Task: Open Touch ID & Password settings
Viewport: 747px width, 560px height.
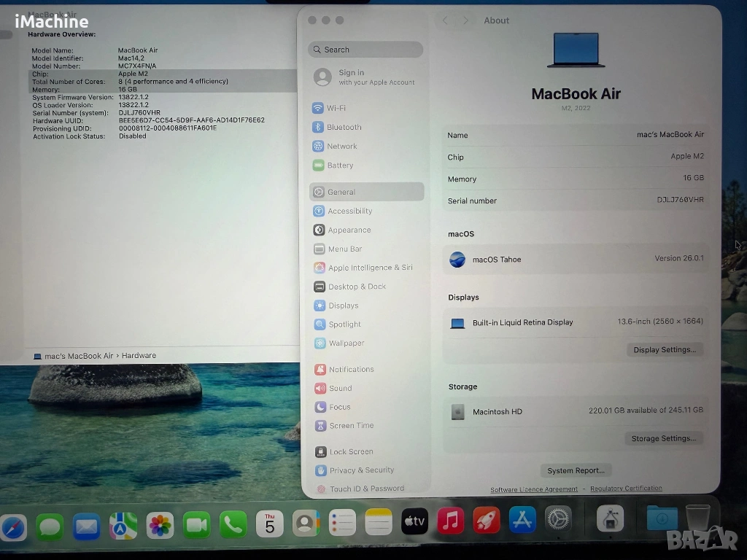Action: pyautogui.click(x=366, y=489)
